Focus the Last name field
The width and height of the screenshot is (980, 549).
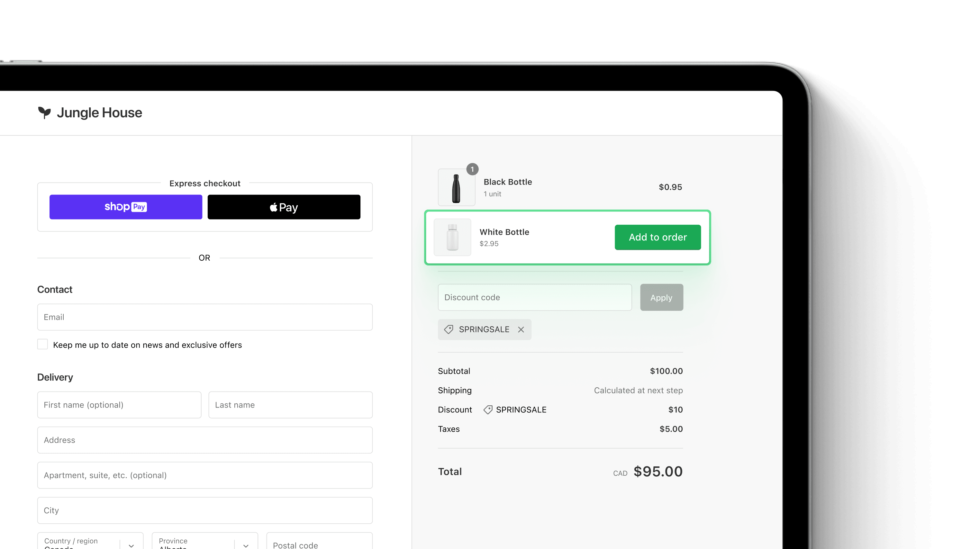(290, 405)
